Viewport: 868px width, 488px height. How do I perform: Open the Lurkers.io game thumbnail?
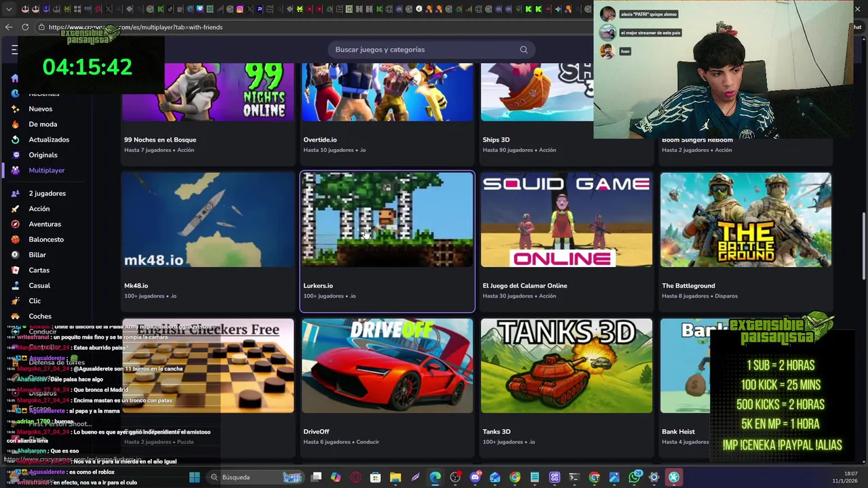[x=387, y=220]
